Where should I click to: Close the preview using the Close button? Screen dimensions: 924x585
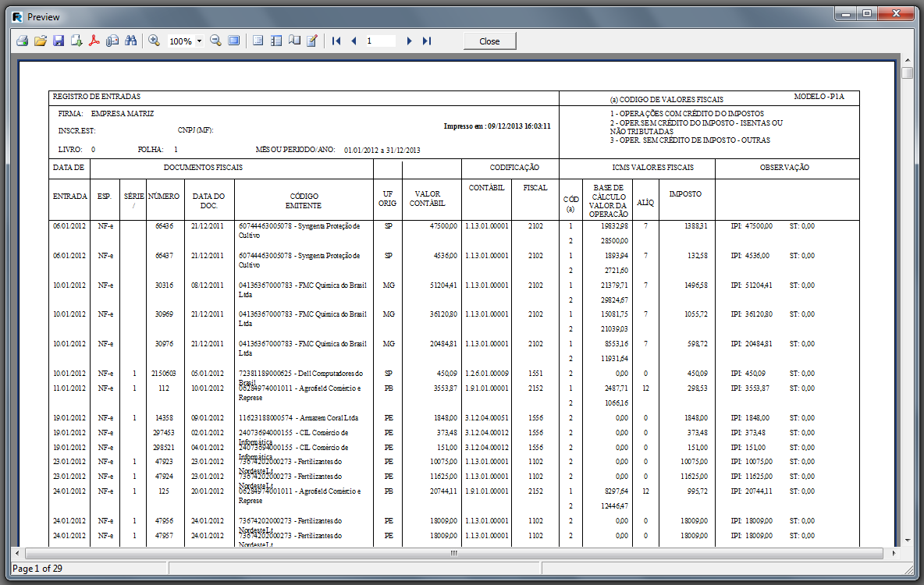pyautogui.click(x=489, y=41)
